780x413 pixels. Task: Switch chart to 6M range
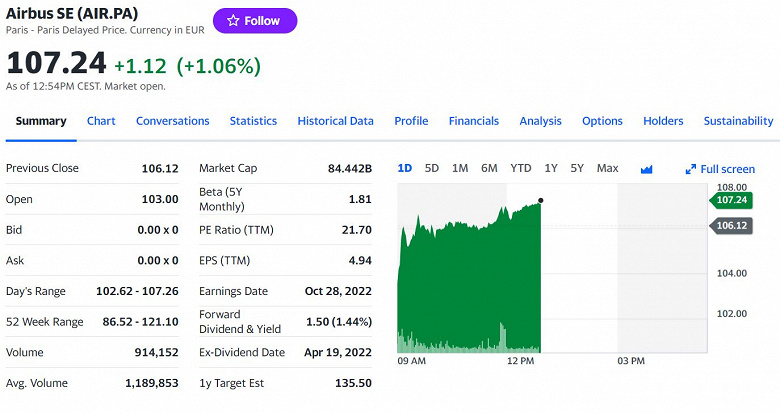click(x=489, y=168)
